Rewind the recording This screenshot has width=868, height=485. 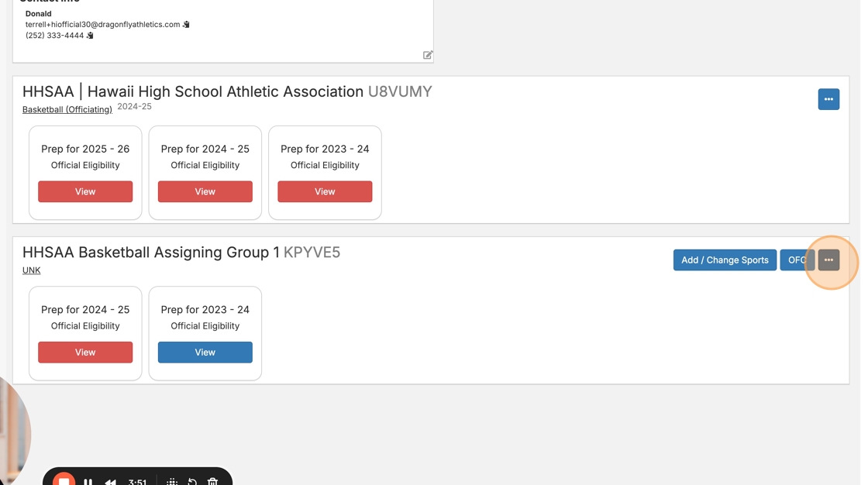pos(111,481)
